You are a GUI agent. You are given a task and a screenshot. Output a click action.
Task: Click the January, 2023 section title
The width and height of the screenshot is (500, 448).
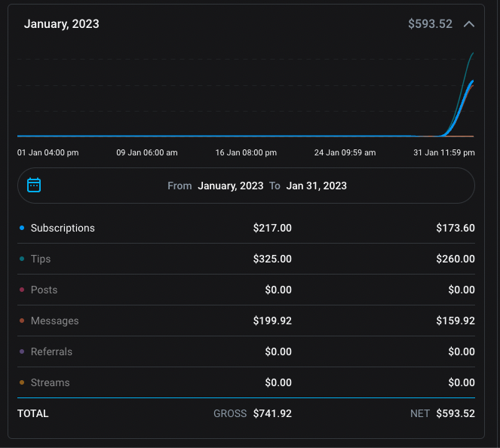(x=62, y=24)
